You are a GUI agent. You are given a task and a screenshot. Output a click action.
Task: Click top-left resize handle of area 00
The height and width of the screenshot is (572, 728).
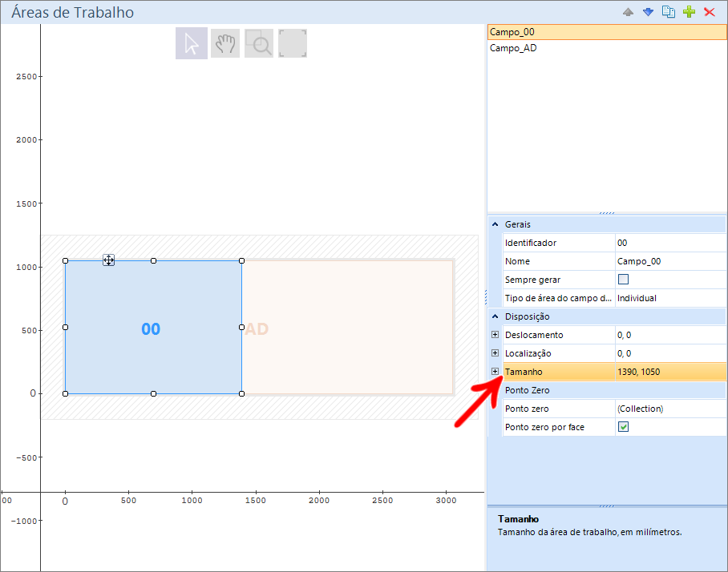[x=66, y=260]
